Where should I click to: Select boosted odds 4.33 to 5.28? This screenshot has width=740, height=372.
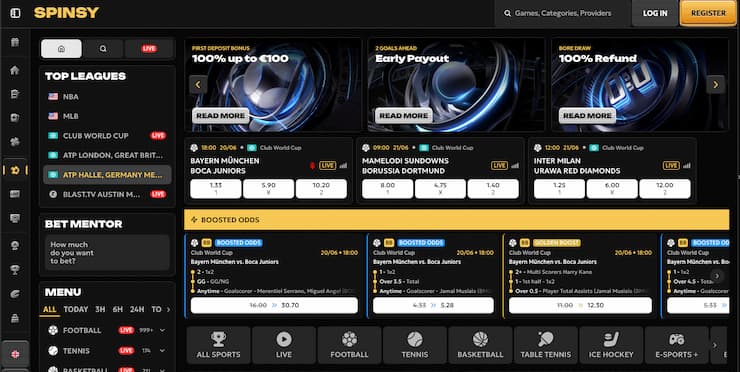click(433, 305)
